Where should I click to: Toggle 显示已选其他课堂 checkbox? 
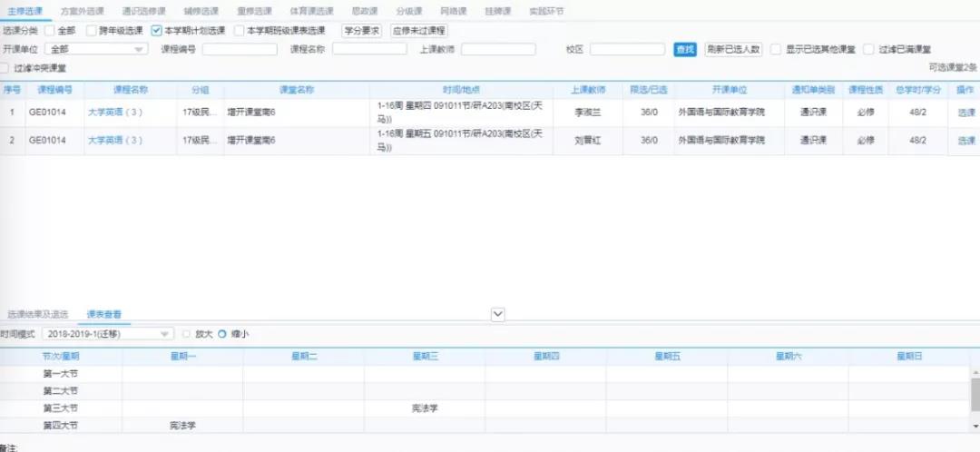(776, 49)
